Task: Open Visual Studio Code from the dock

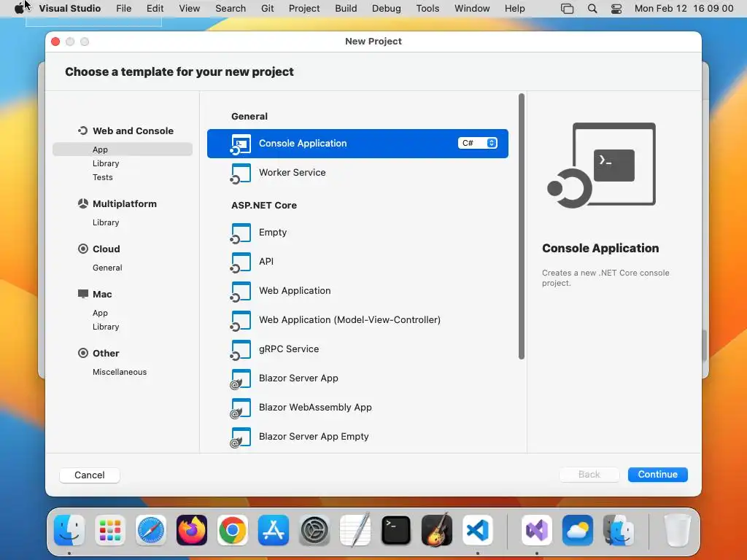Action: pos(478,530)
